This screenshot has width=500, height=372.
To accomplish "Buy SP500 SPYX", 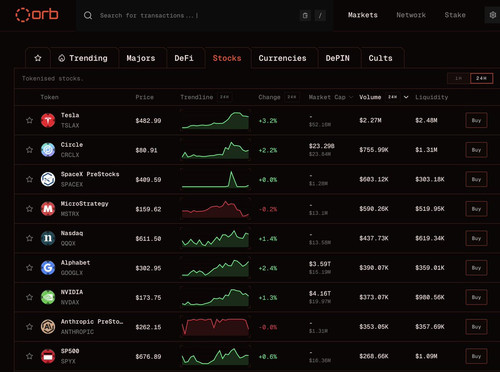I will [x=476, y=356].
